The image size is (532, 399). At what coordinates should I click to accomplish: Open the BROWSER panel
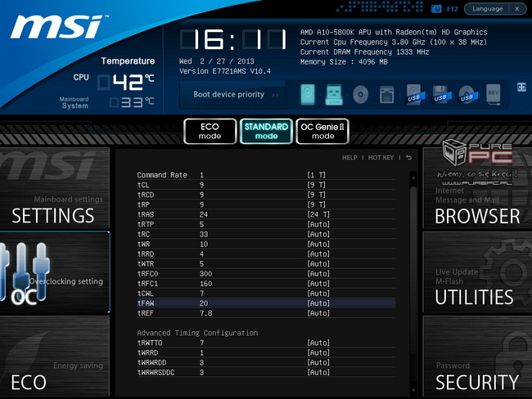[477, 188]
